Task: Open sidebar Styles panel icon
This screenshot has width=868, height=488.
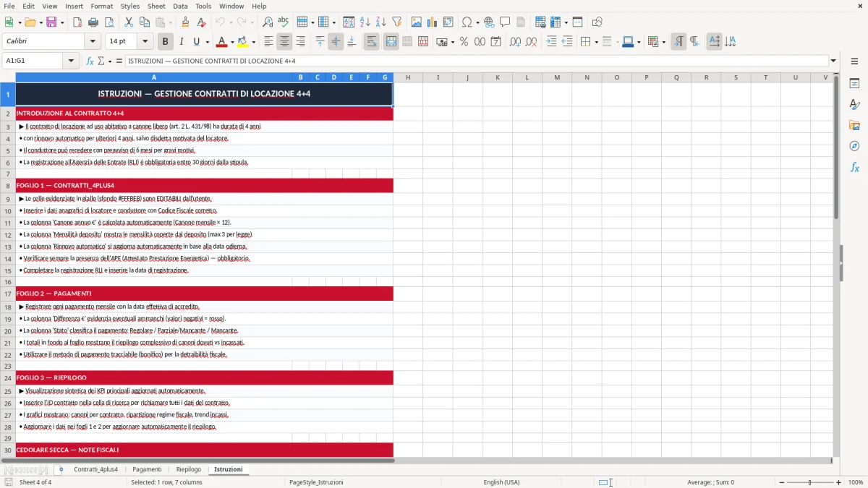Action: click(854, 105)
